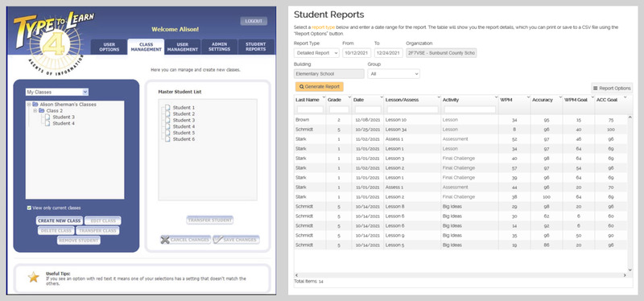Select the Class 2 folder icon
Image resolution: width=644 pixels, height=301 pixels.
[x=42, y=111]
